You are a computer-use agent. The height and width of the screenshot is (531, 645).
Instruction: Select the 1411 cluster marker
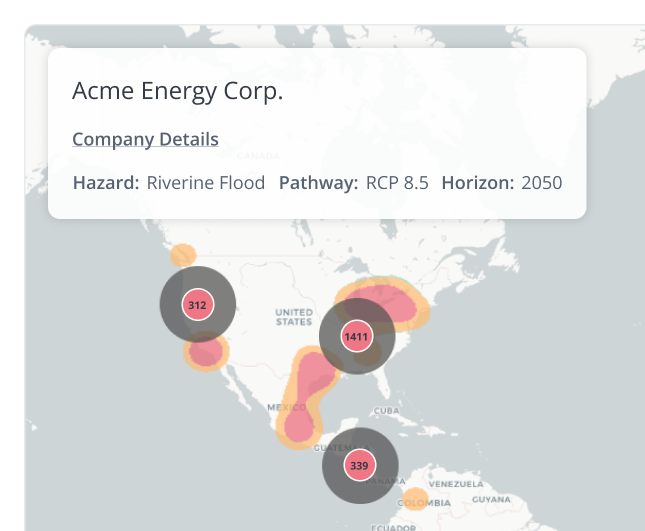(x=357, y=336)
